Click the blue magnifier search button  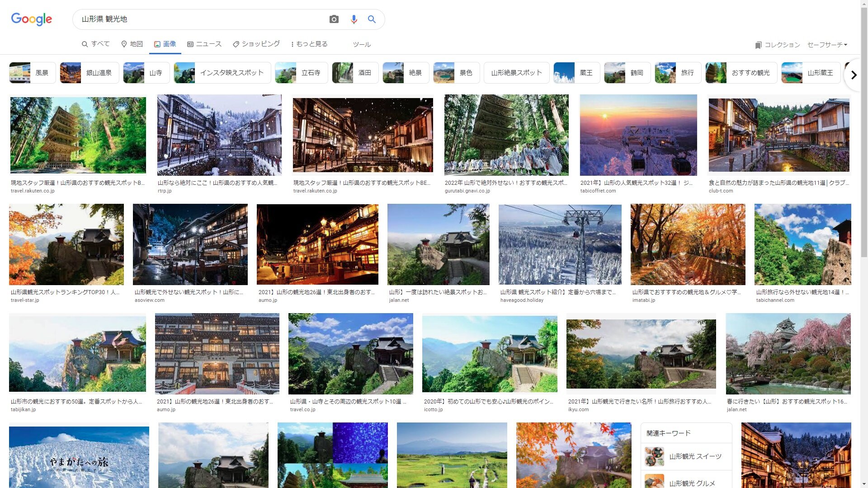pos(372,19)
